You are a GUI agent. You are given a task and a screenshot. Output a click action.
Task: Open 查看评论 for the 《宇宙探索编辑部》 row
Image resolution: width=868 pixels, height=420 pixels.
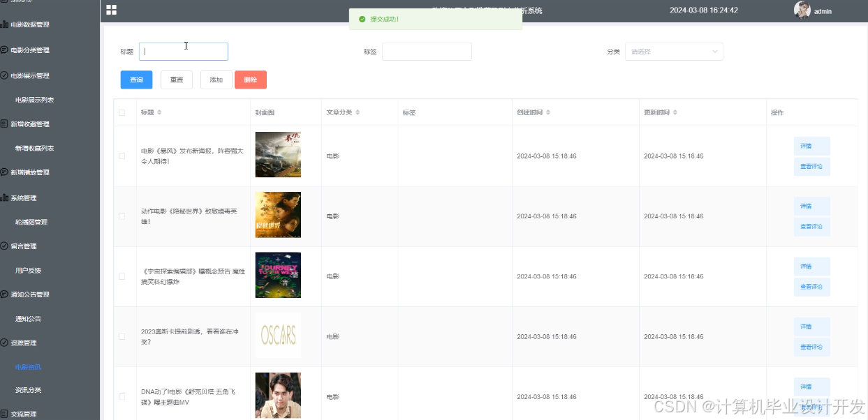pos(811,287)
